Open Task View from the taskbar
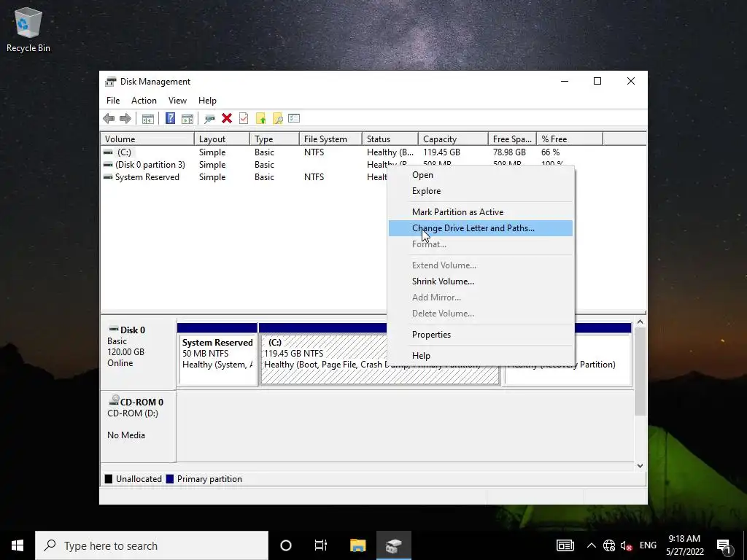 [x=321, y=545]
